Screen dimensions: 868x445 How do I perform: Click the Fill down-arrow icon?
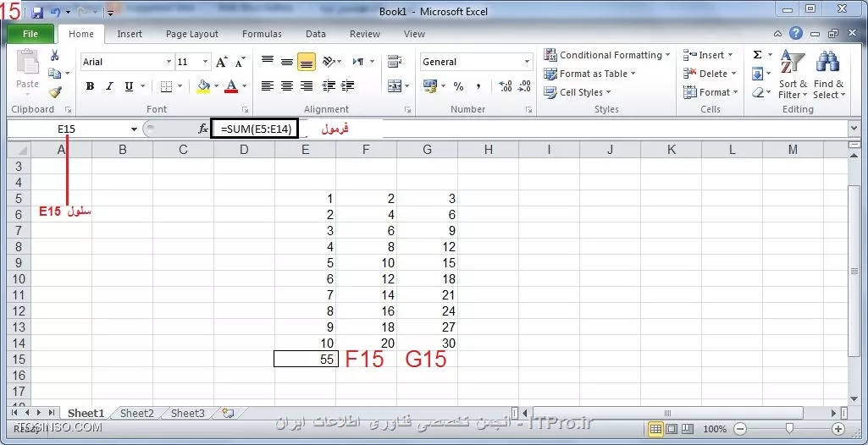pyautogui.click(x=757, y=74)
